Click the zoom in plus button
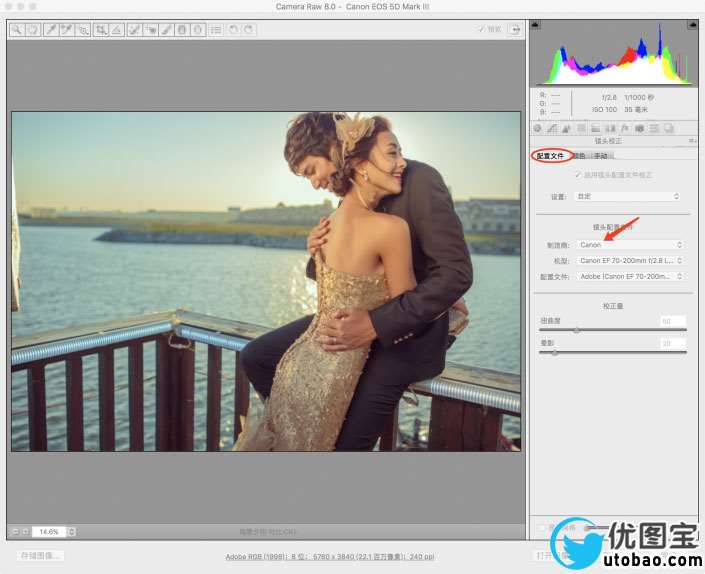Image resolution: width=705 pixels, height=574 pixels. (x=26, y=532)
